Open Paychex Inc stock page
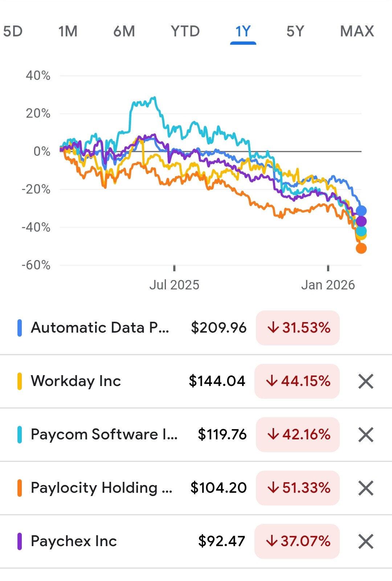Viewport: 392px width, 581px height. click(x=74, y=541)
